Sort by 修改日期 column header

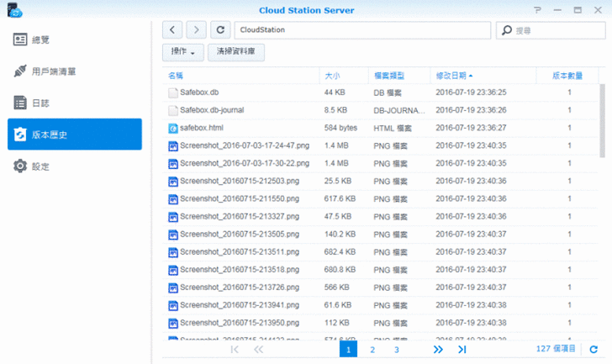[454, 76]
